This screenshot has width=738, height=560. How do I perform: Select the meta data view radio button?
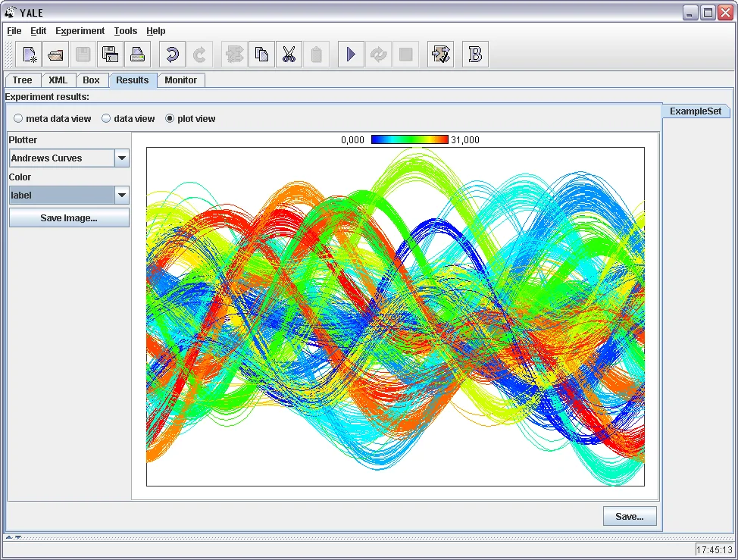point(17,118)
